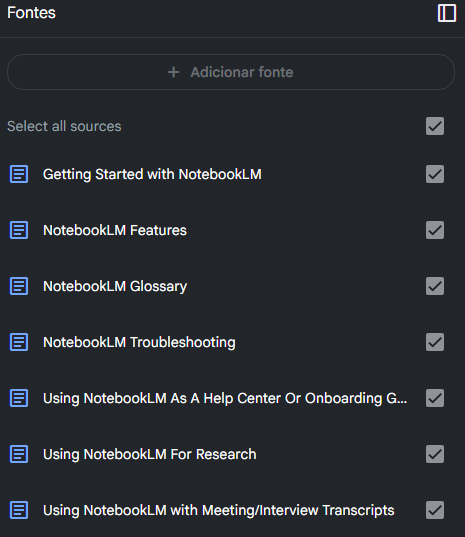Click the document icon for Using NotebookLM For Research

(x=19, y=454)
